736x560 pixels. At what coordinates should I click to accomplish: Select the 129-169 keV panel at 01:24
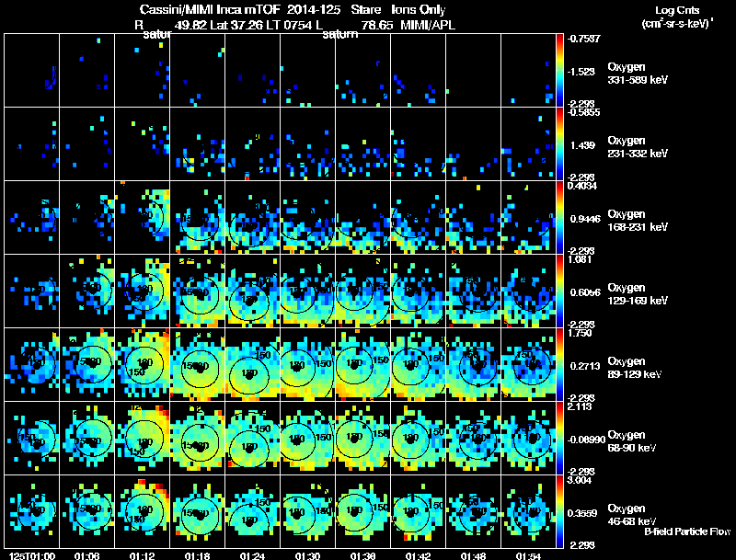click(252, 291)
